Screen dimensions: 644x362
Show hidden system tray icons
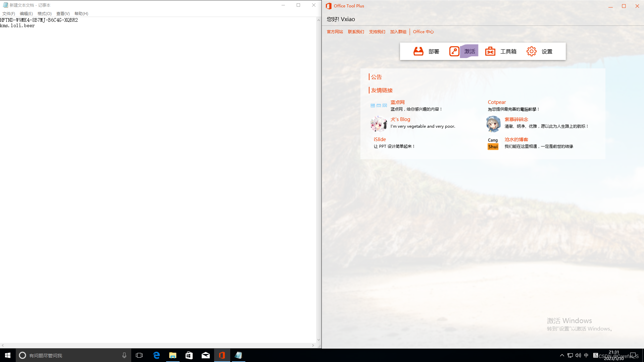point(562,355)
